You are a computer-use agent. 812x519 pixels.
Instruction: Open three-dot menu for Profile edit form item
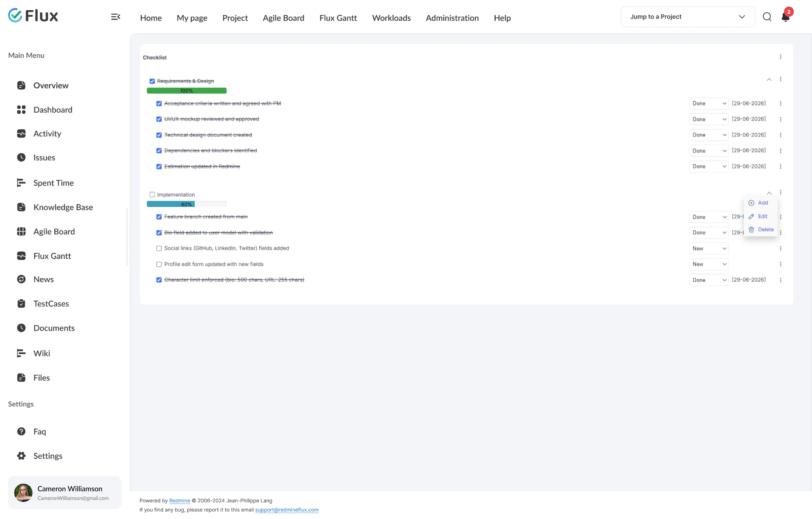coord(780,264)
